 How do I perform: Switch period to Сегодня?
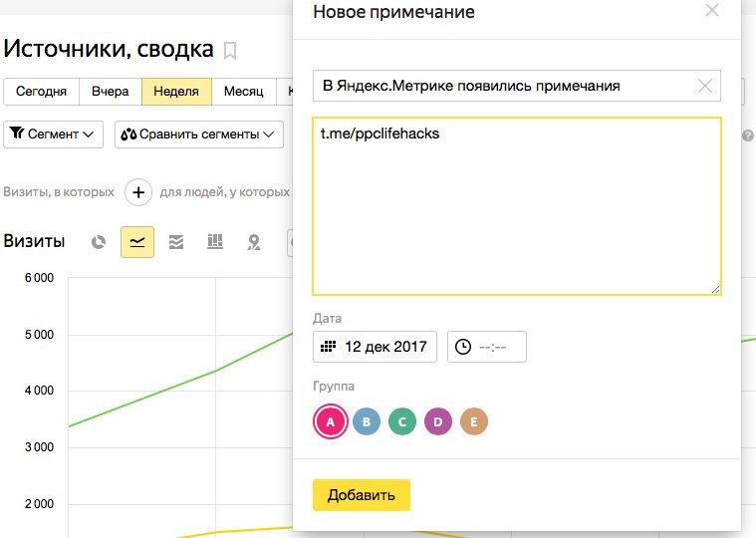(41, 92)
